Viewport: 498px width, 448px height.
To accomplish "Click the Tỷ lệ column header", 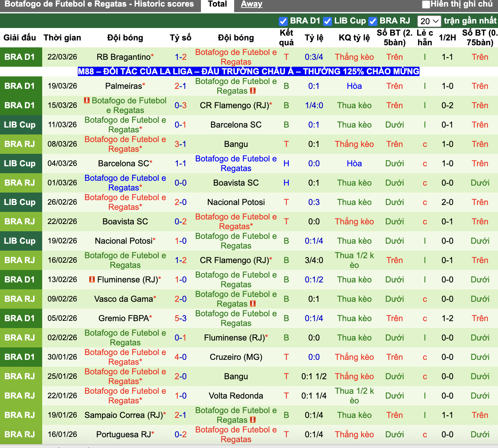I will point(314,38).
